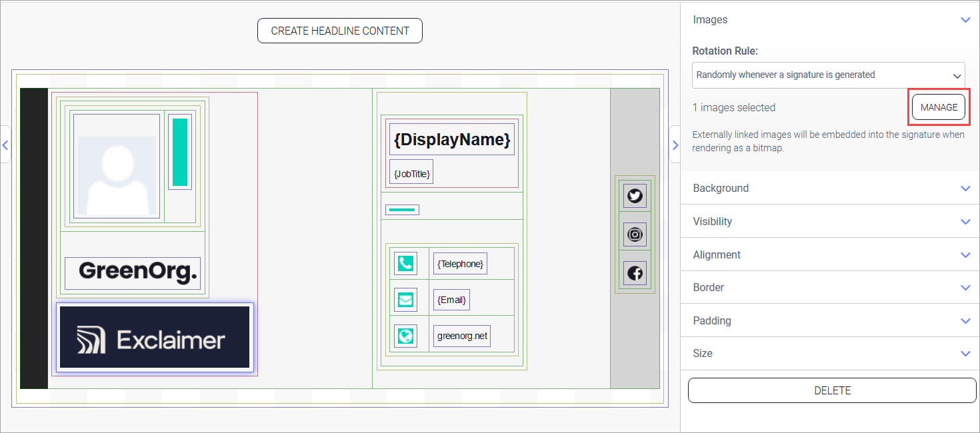Select the {DisplayName} field
980x433 pixels.
pyautogui.click(x=452, y=139)
